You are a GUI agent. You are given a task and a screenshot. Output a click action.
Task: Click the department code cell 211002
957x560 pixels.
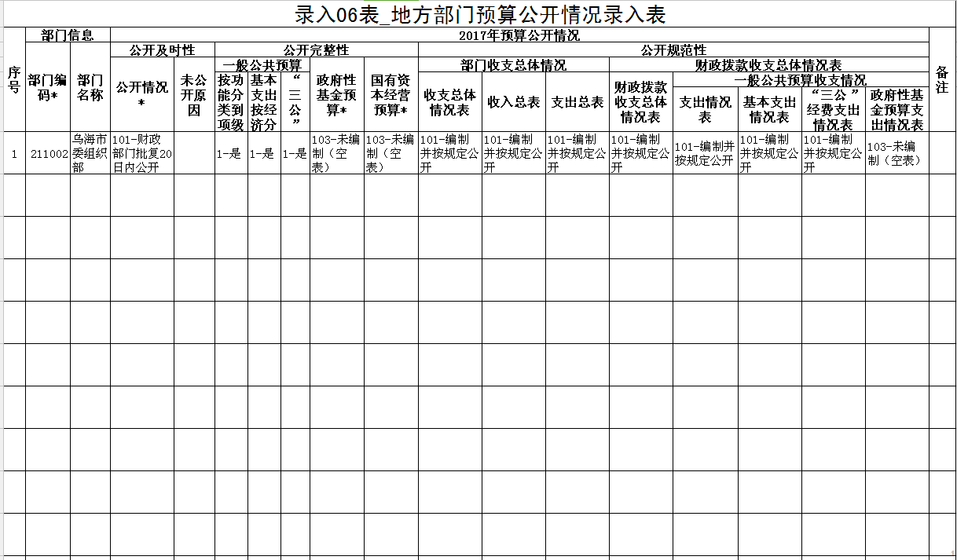[x=48, y=153]
